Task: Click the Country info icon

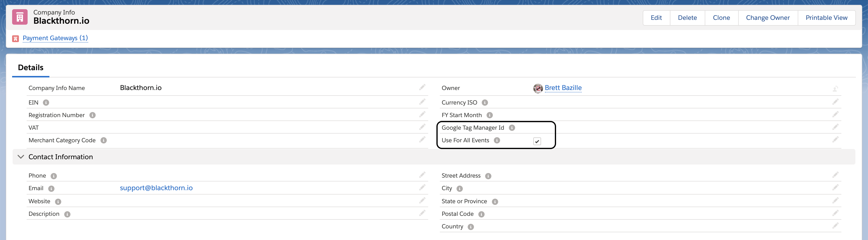Action: pyautogui.click(x=471, y=227)
